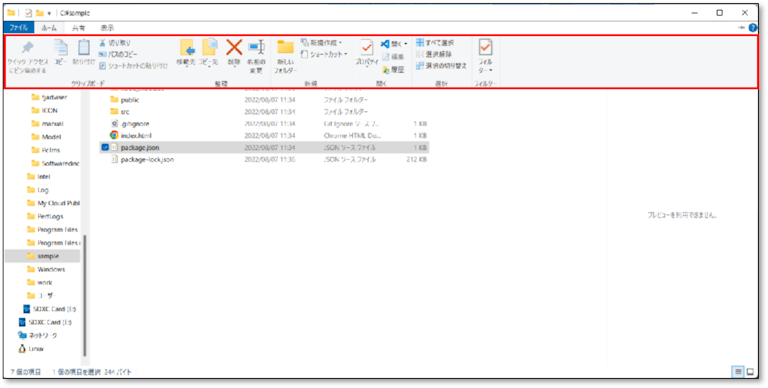Click 履歴 (History) in the ribbon
This screenshot has width=768, height=388.
pyautogui.click(x=393, y=70)
